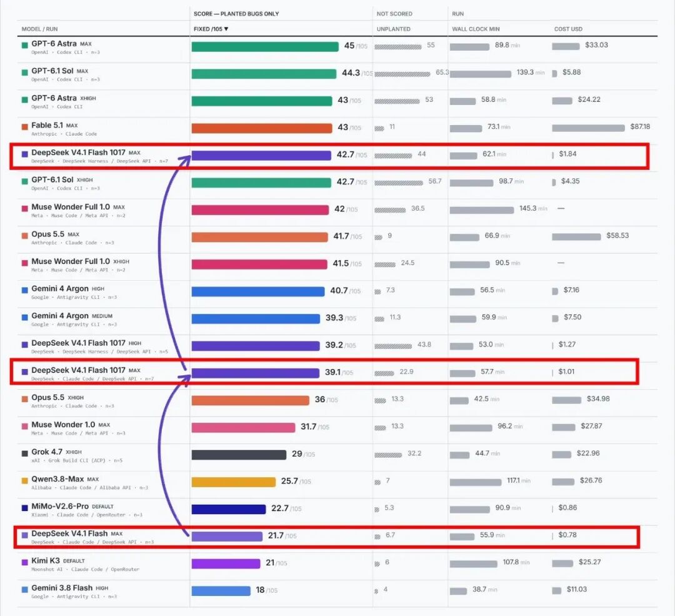Click the COST USD column header
Viewport: 675px width, 616px height.
568,29
